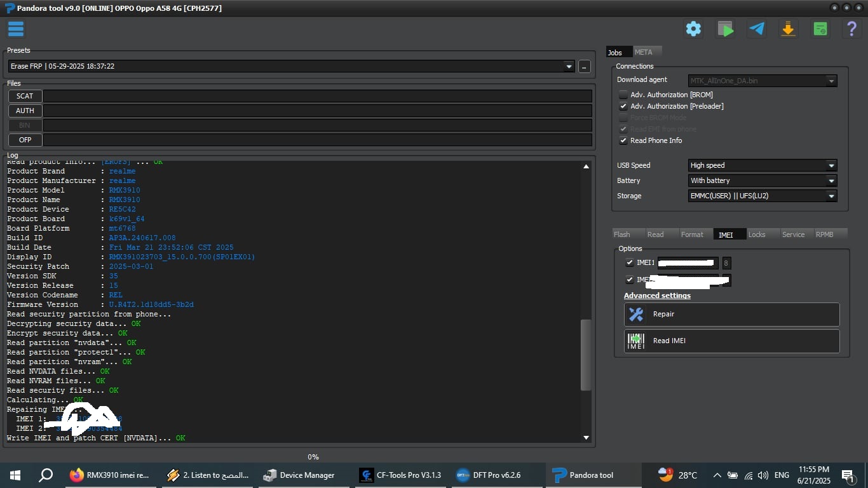Open the Format tab
868x488 pixels.
(696, 234)
